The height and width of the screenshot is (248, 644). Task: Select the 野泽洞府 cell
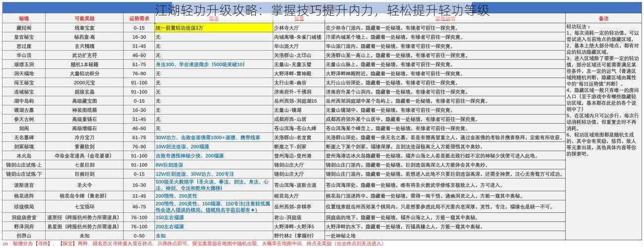24,226
